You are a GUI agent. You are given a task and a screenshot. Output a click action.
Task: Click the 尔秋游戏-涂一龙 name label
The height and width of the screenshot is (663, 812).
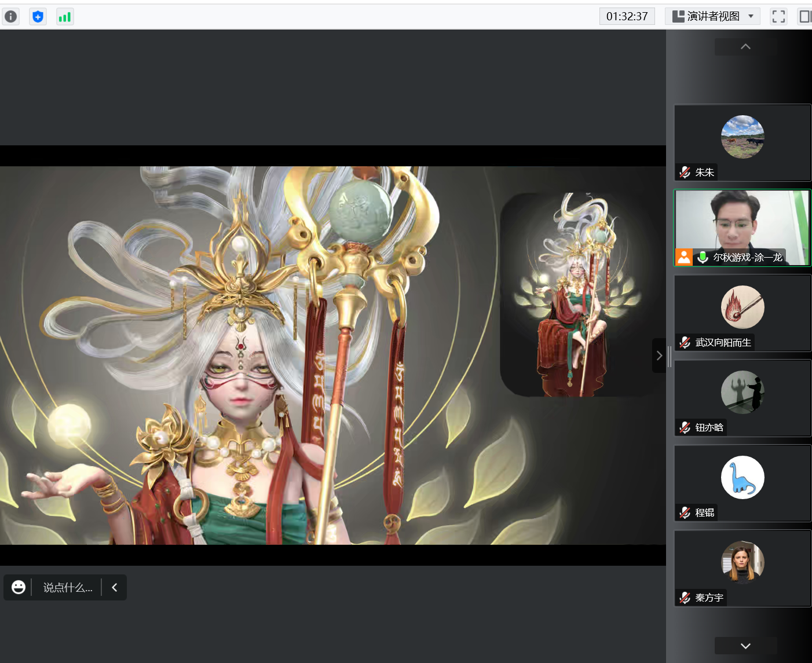(748, 257)
